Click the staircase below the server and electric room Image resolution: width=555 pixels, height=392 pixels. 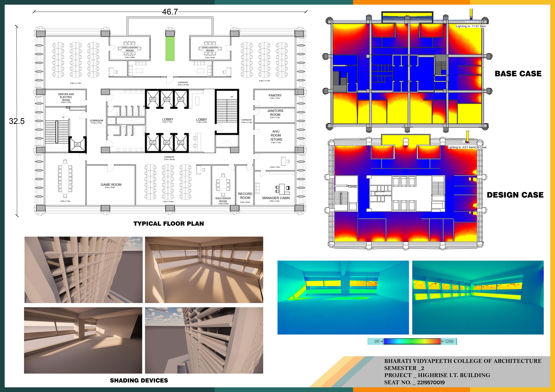pyautogui.click(x=57, y=132)
